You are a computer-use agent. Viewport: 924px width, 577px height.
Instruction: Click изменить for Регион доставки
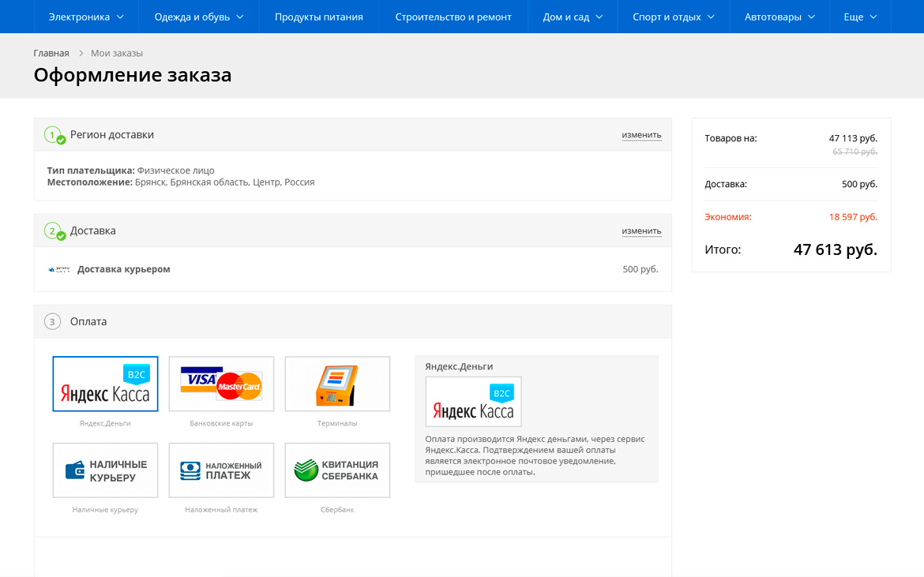(642, 135)
